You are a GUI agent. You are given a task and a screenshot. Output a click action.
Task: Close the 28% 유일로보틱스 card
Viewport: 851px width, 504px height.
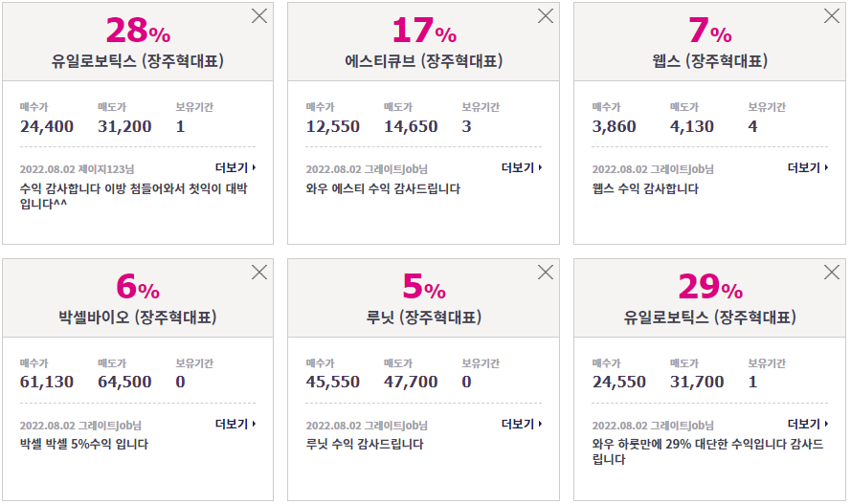pyautogui.click(x=259, y=16)
